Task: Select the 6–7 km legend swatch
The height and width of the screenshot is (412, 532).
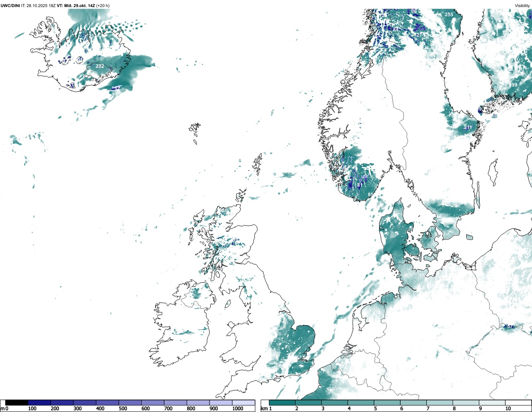Action: 413,402
